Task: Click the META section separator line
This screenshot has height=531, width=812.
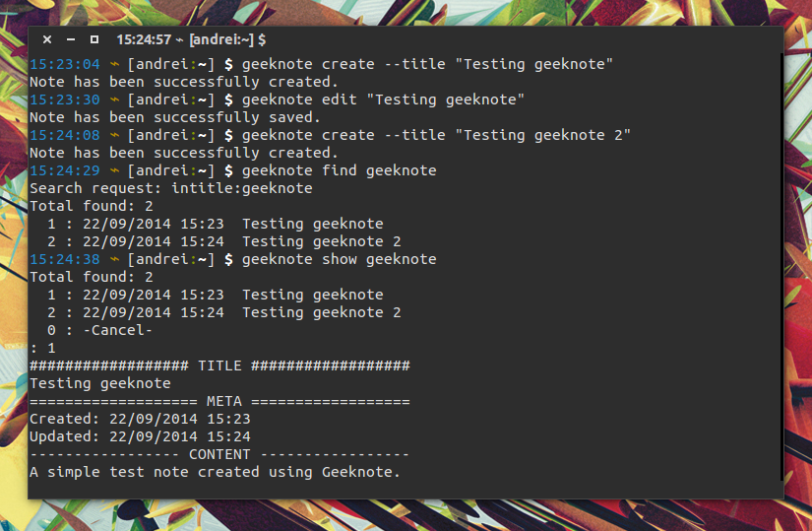Action: click(x=219, y=401)
